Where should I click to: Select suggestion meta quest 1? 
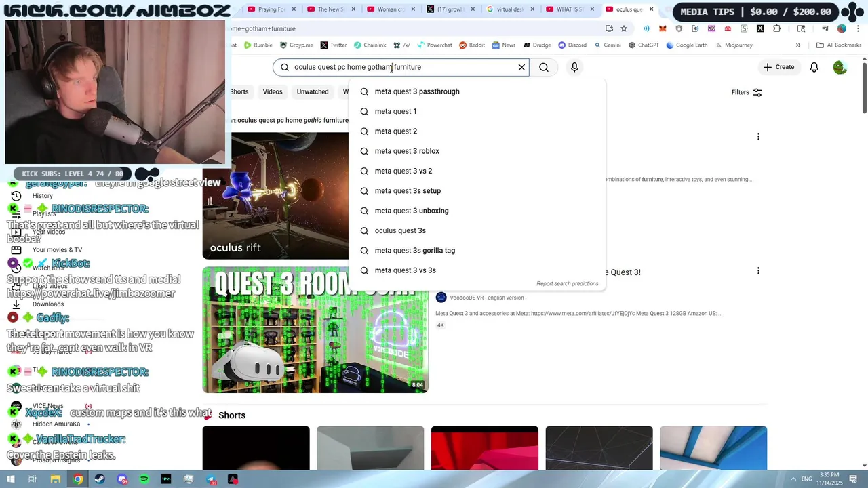click(x=477, y=111)
